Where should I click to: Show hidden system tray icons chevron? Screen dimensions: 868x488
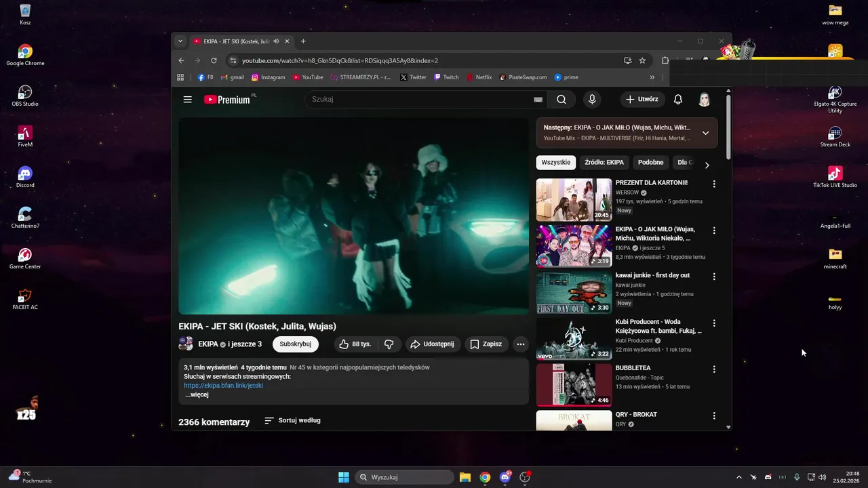pos(738,477)
